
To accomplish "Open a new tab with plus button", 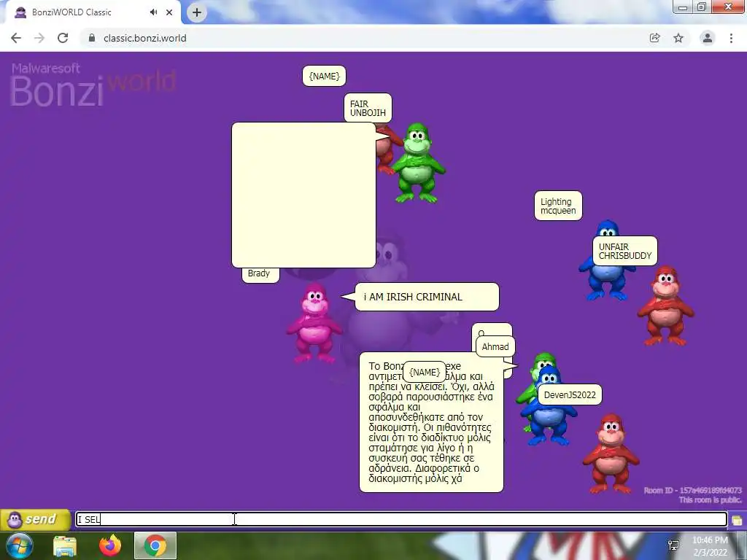I will (197, 12).
